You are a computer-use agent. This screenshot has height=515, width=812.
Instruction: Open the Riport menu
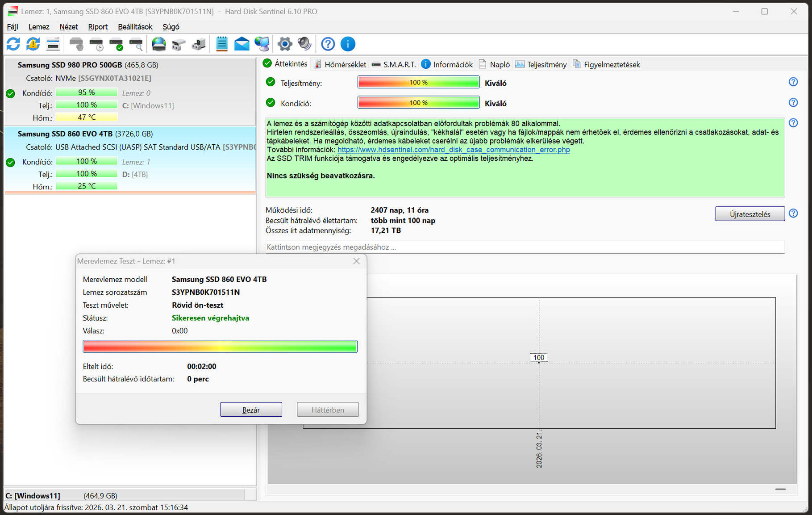pos(98,27)
